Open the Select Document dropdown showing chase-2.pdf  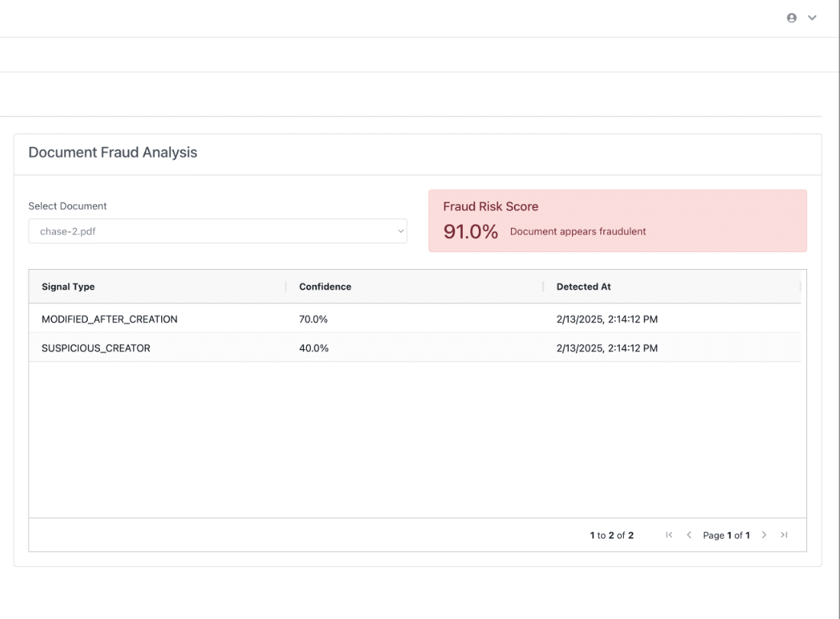[x=218, y=231]
